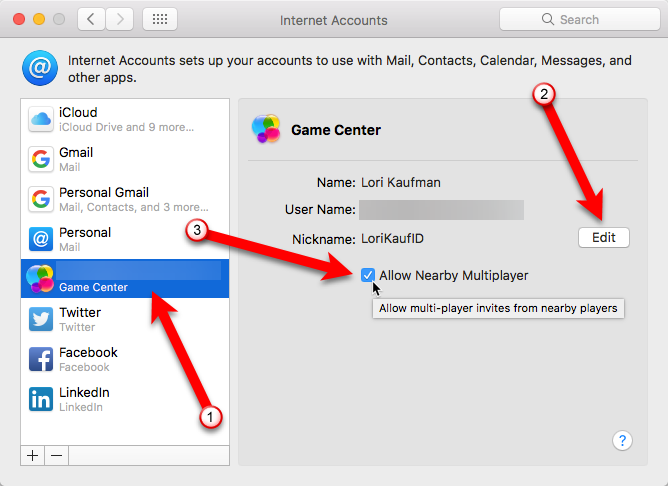Select the Facebook account label
The image size is (668, 486).
tap(88, 353)
